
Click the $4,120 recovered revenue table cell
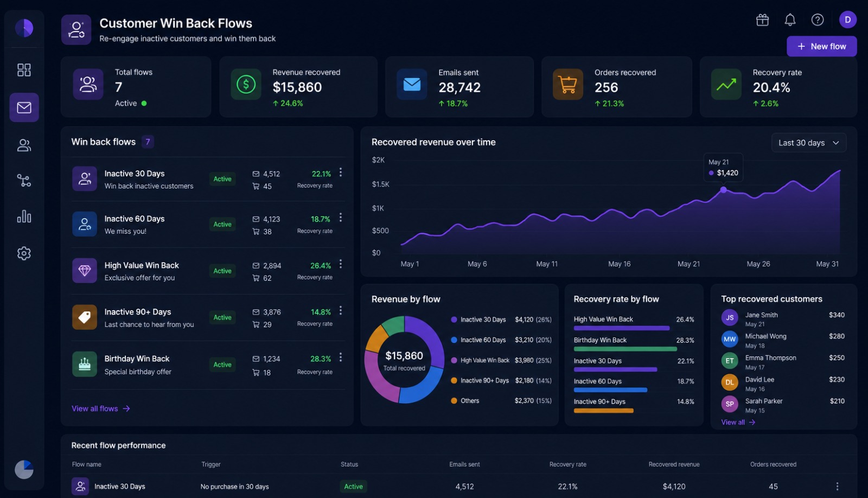pyautogui.click(x=674, y=487)
